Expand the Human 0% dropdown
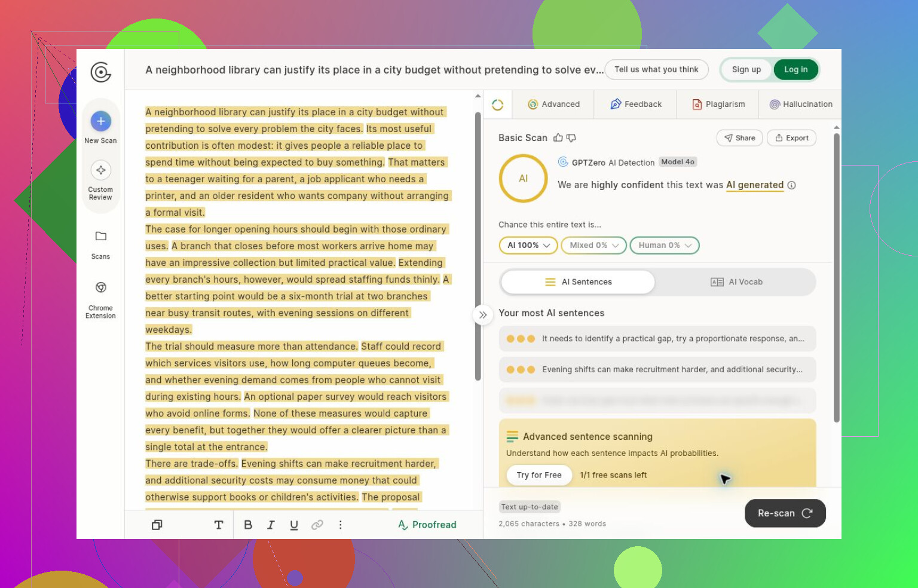Screen dimensions: 918x588 (665, 245)
